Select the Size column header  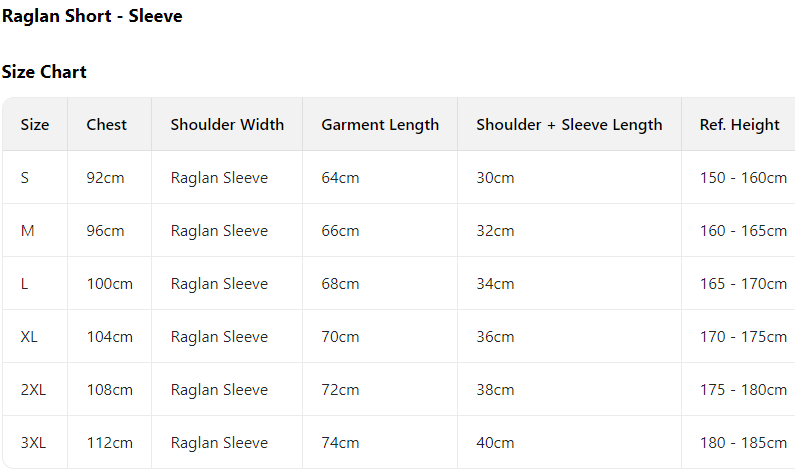[x=35, y=125]
